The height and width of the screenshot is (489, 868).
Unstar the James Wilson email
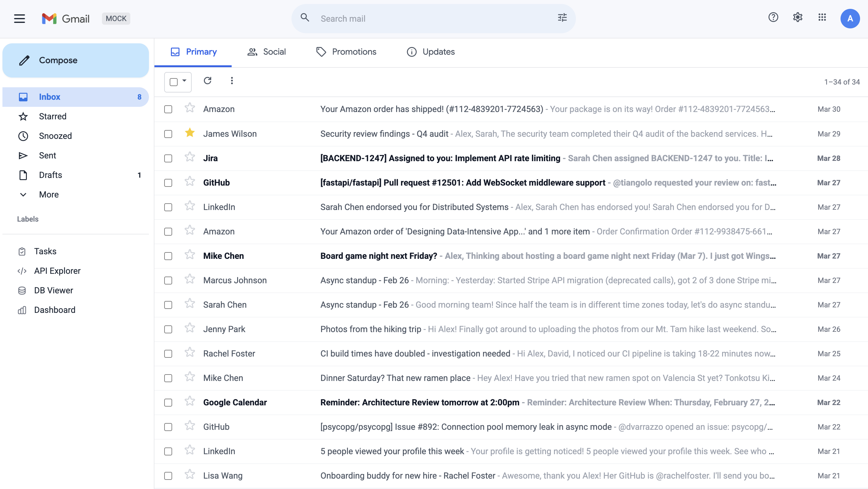[190, 133]
